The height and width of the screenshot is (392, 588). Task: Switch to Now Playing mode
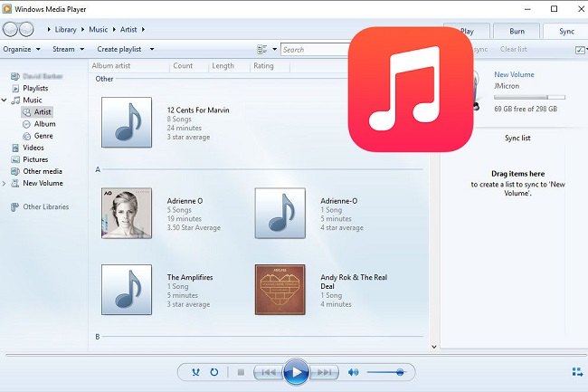pos(577,372)
